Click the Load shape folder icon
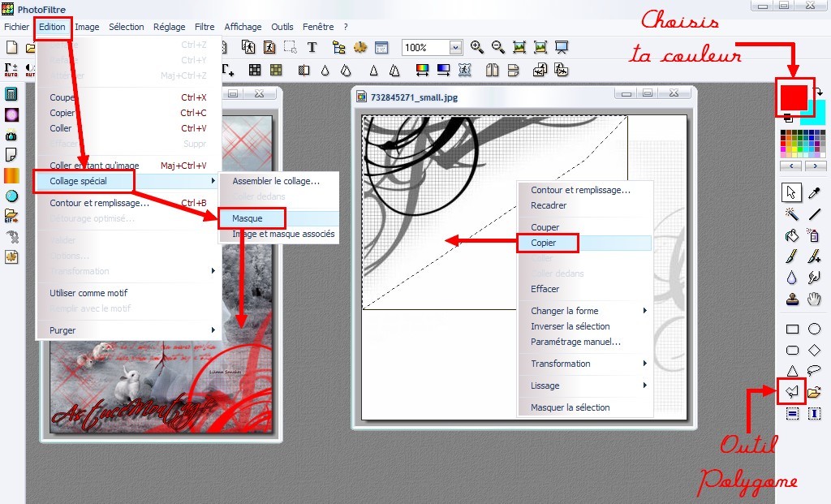 [814, 392]
